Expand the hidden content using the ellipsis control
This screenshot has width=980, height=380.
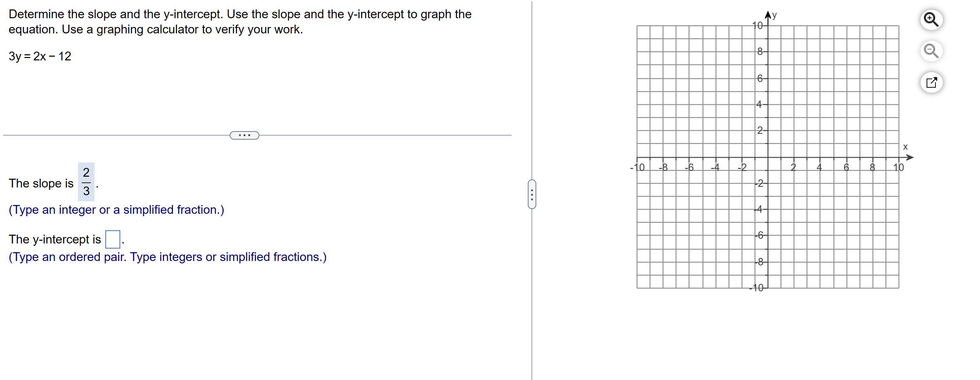pyautogui.click(x=244, y=135)
